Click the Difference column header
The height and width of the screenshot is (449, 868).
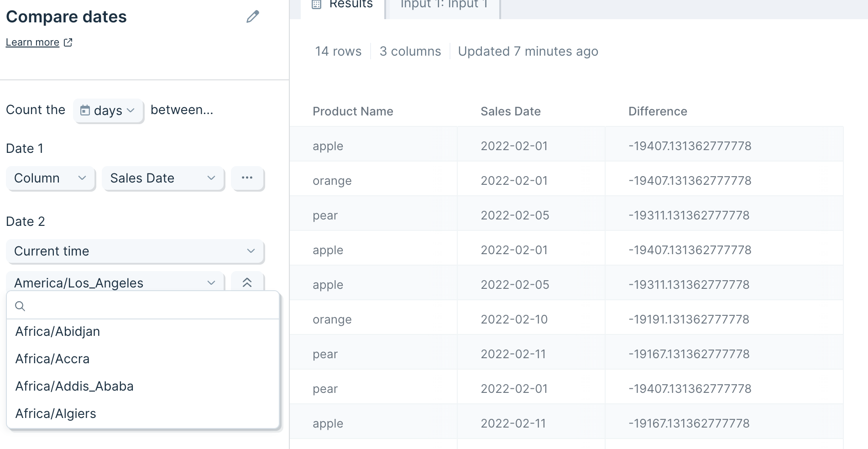click(658, 112)
